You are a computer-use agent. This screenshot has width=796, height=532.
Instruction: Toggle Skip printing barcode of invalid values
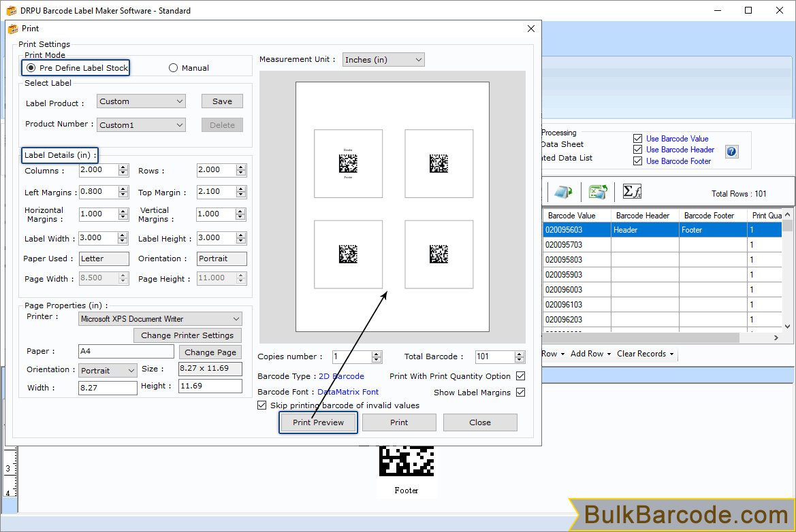262,405
